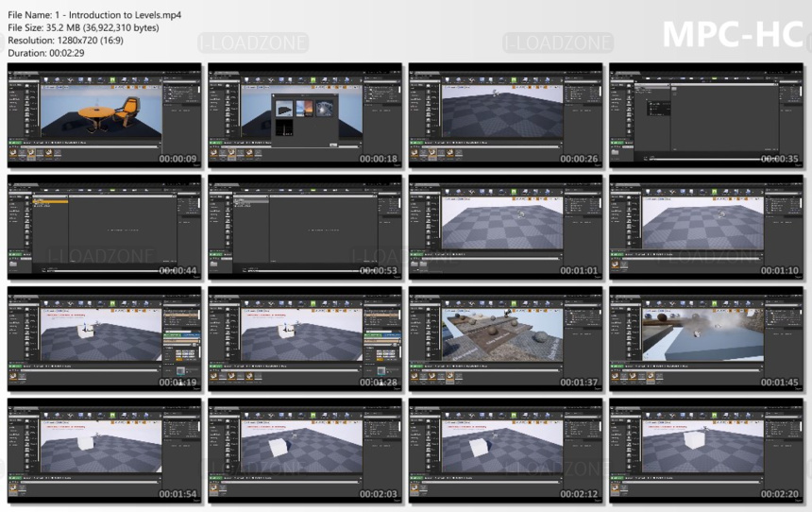Select the File Size 35.2 MB text
The height and width of the screenshot is (512, 812).
83,27
